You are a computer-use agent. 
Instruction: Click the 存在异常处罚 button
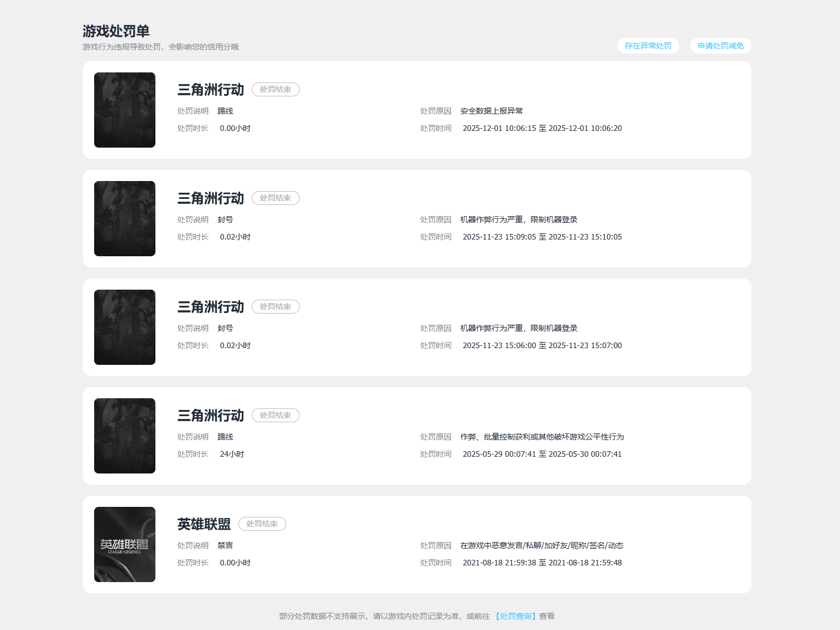[x=648, y=46]
